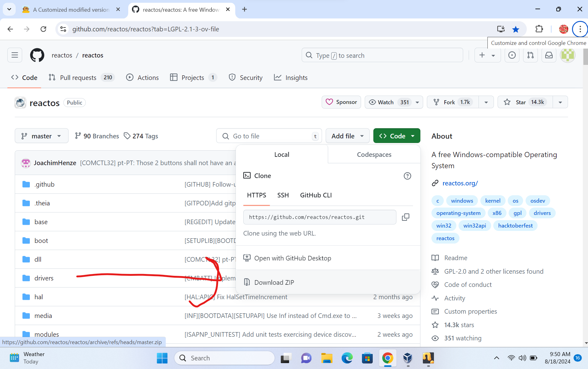Close the 'A Customized modified version' tab
The width and height of the screenshot is (588, 369).
[x=118, y=10]
